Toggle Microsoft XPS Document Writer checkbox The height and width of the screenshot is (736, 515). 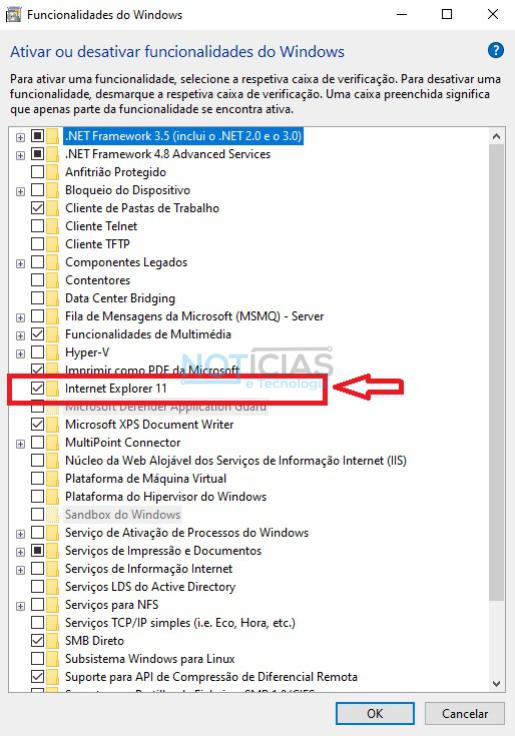38,424
